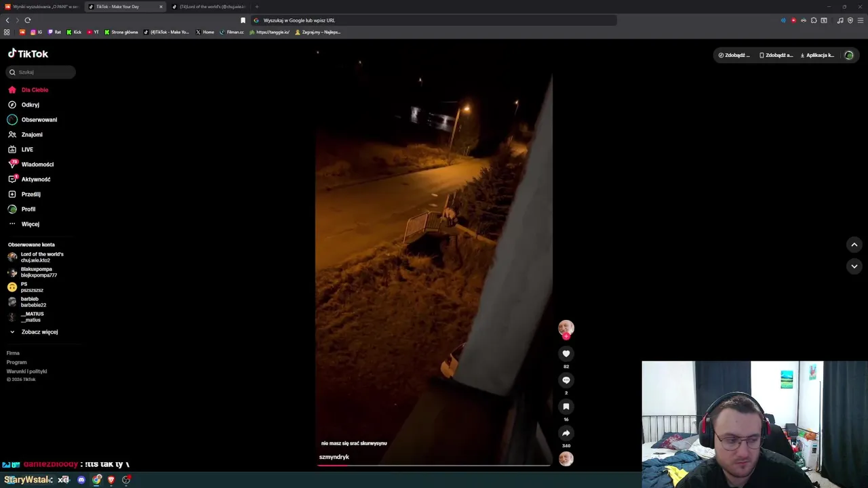This screenshot has height=488, width=868.
Task: Open followed account Blakuxpompa
Action: click(33, 272)
